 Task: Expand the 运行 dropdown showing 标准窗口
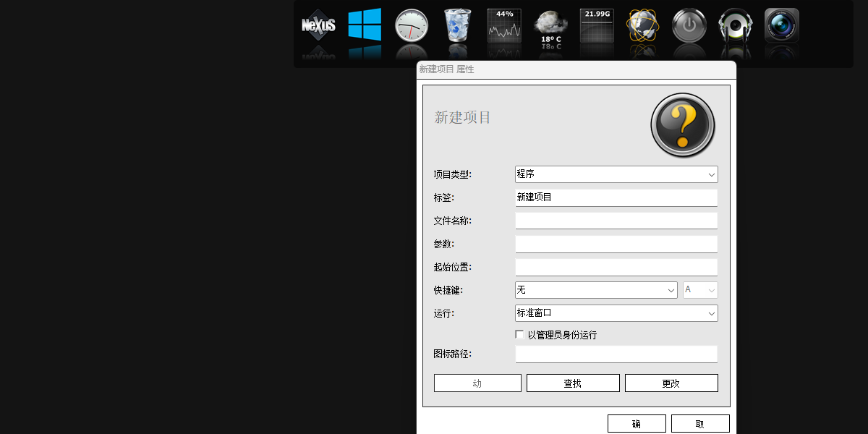(x=616, y=313)
